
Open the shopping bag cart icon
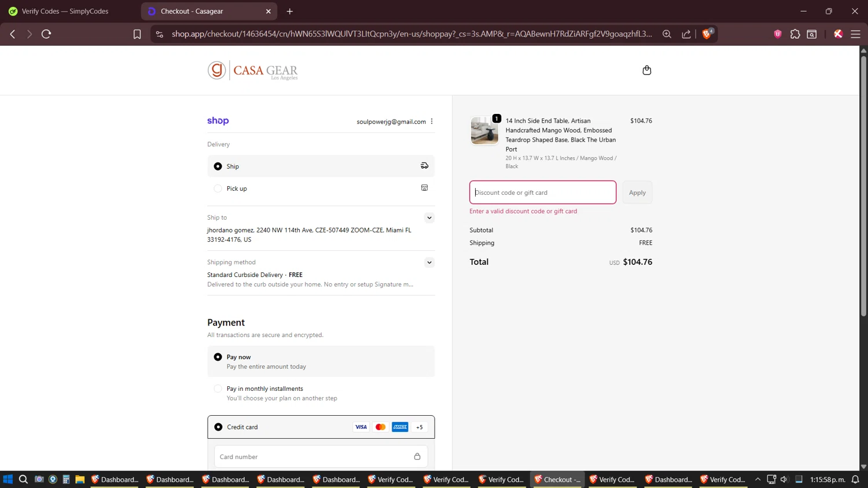pyautogui.click(x=647, y=70)
